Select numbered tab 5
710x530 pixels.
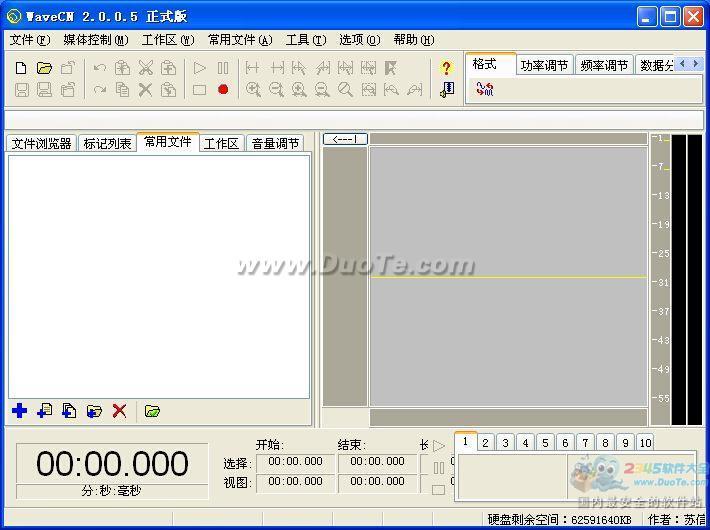545,443
